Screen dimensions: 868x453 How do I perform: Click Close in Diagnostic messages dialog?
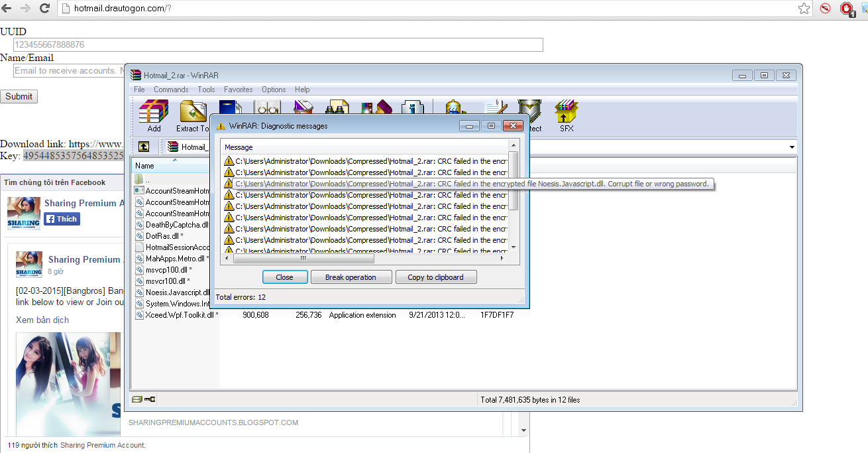pyautogui.click(x=285, y=277)
